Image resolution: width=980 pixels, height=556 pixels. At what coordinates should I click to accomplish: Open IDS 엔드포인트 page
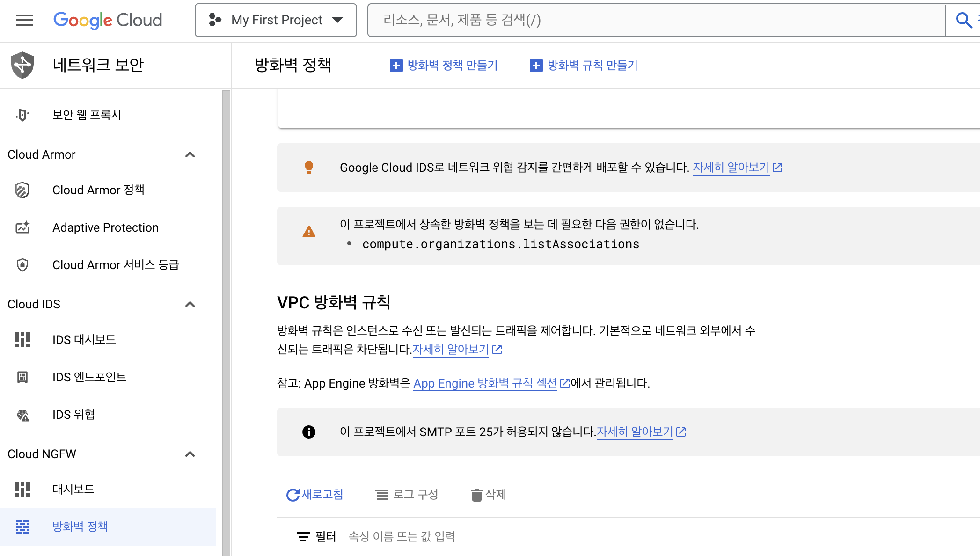(x=89, y=377)
